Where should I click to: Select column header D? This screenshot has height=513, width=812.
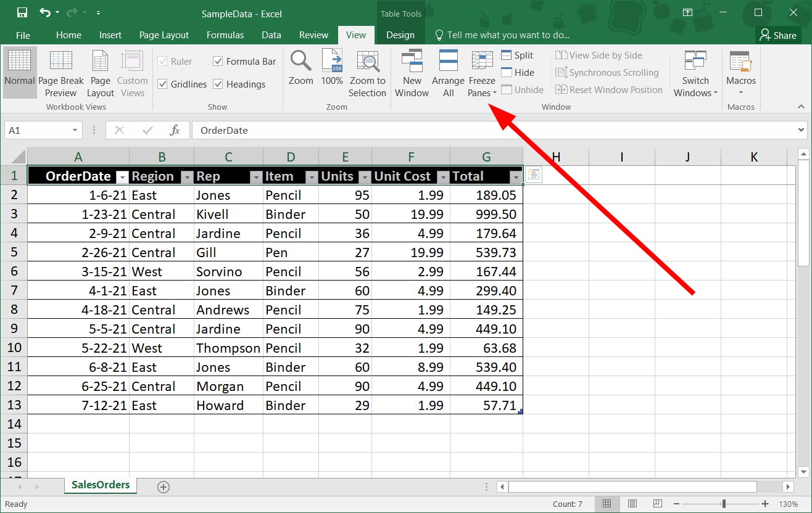[291, 157]
